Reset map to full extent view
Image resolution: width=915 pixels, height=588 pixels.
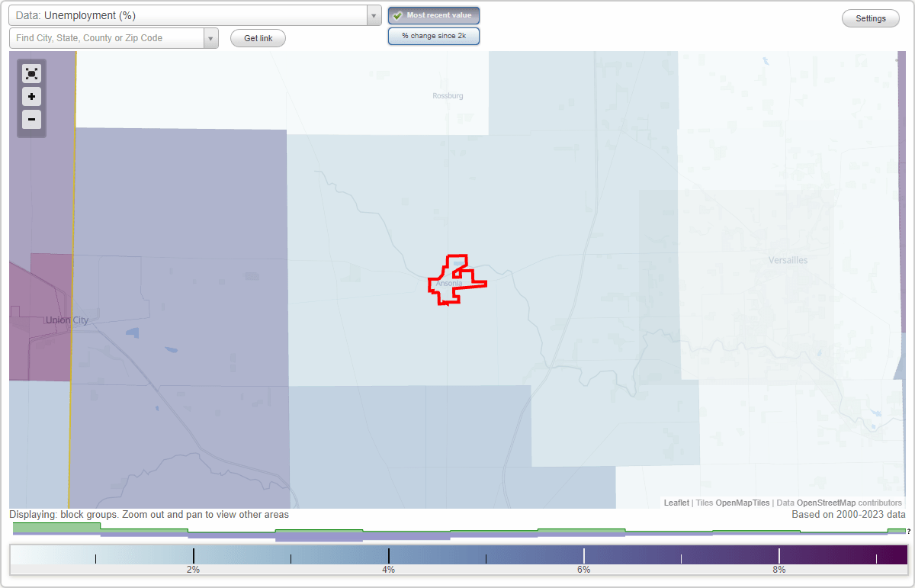coord(31,73)
